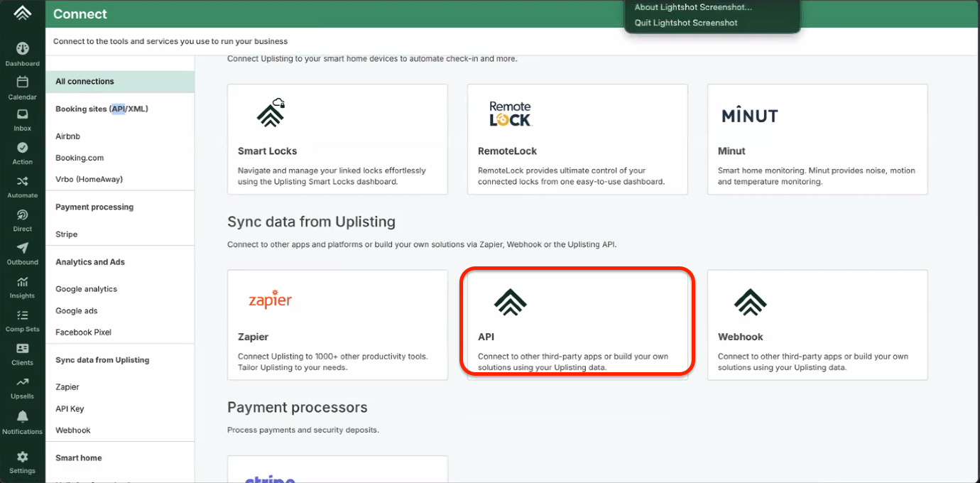Open the Automate shuffle icon
Screen dimensions: 980x483
click(23, 181)
